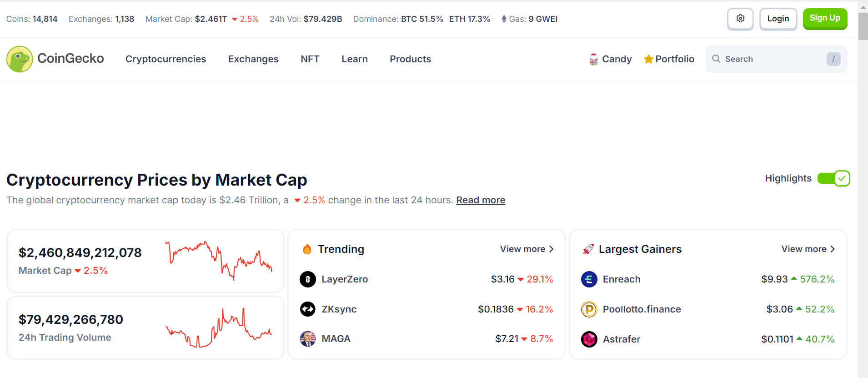868x378 pixels.
Task: Click the page vertical scrollbar thumb
Action: 863,26
